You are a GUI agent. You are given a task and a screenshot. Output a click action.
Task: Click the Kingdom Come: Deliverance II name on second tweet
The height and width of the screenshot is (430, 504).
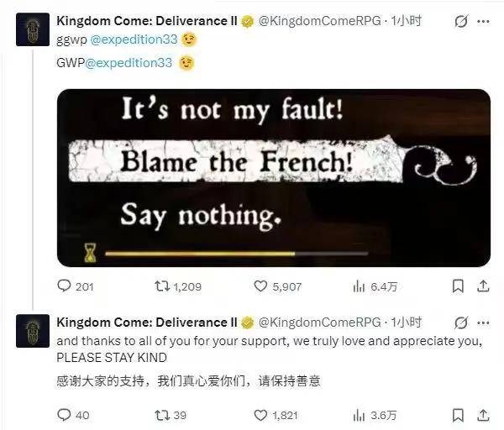point(147,322)
